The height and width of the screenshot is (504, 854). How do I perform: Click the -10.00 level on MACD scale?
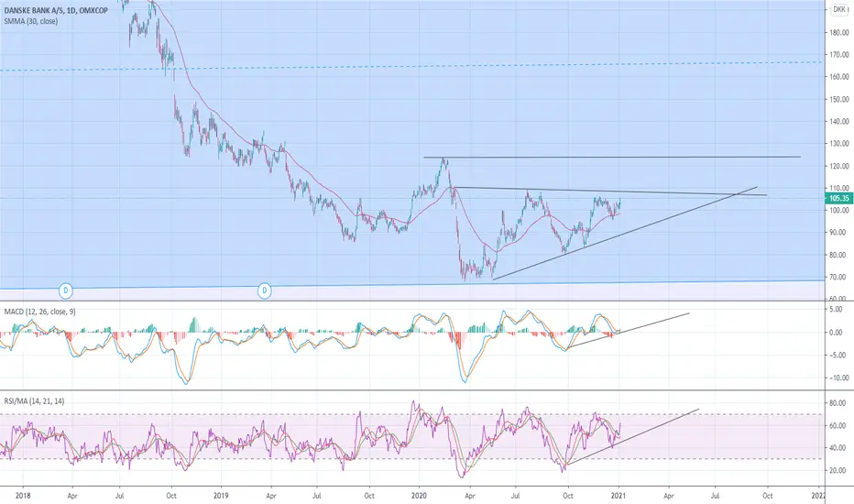tap(838, 378)
